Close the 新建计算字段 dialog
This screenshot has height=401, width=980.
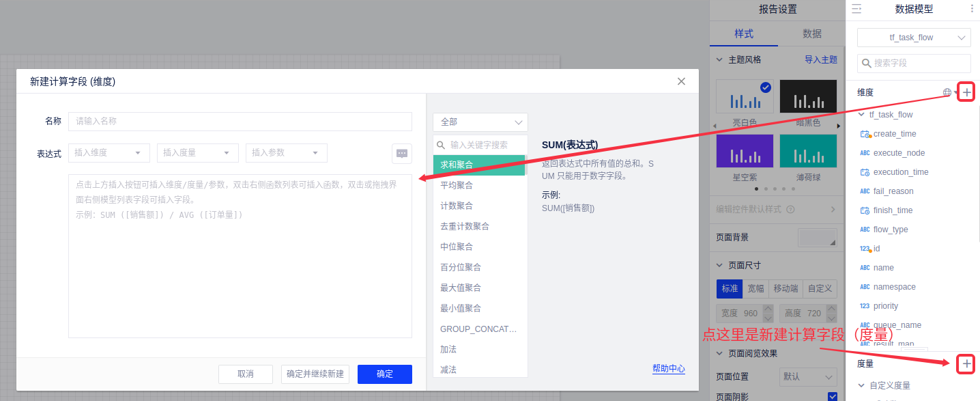coord(681,81)
